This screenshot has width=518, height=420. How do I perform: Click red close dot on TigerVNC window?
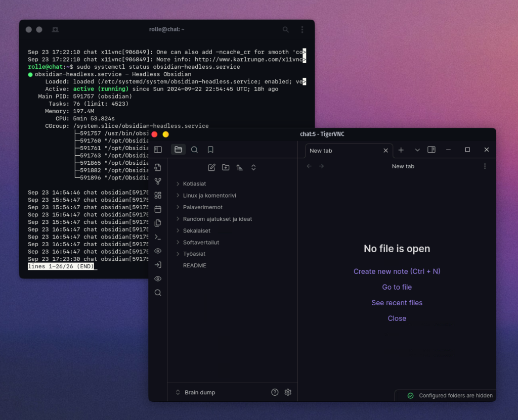click(x=154, y=134)
